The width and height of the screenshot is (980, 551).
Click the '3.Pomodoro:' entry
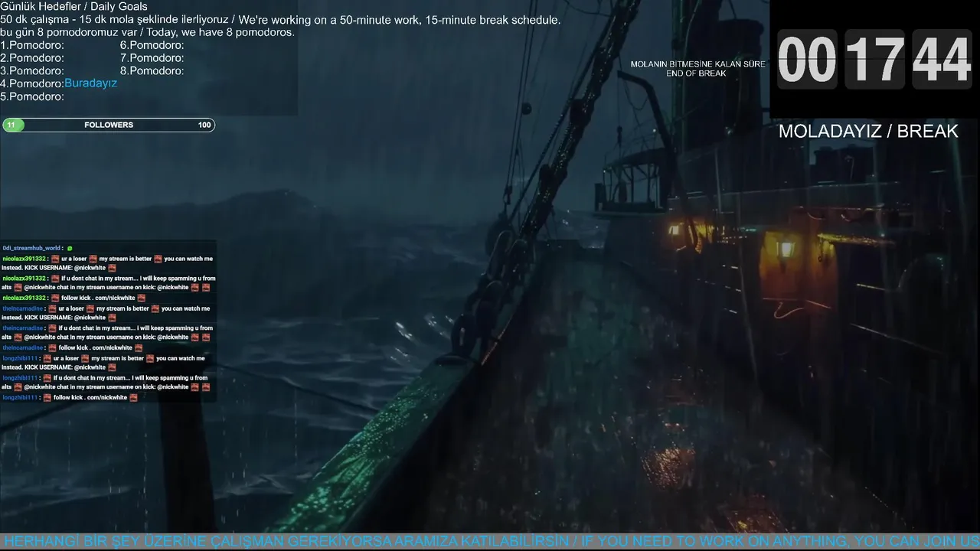pos(32,70)
